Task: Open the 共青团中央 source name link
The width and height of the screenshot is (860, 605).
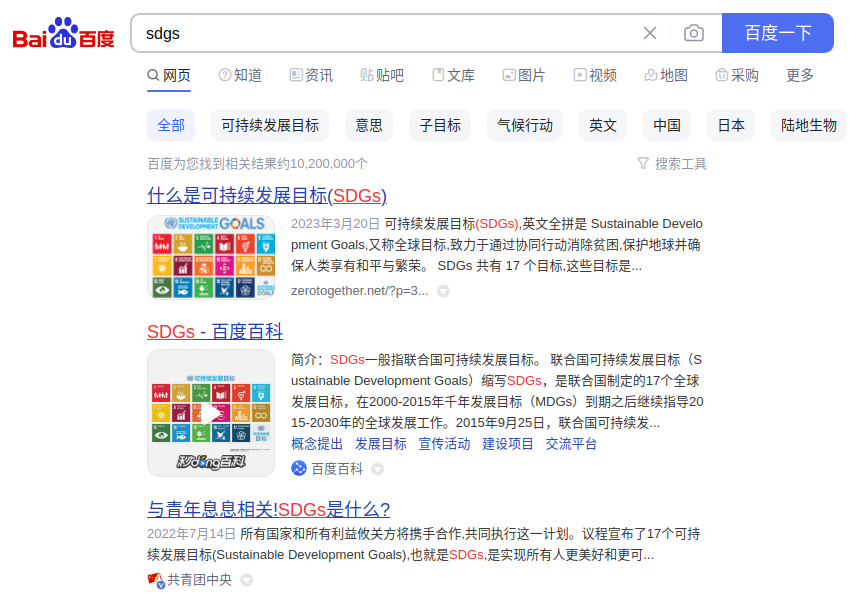Action: click(x=200, y=580)
